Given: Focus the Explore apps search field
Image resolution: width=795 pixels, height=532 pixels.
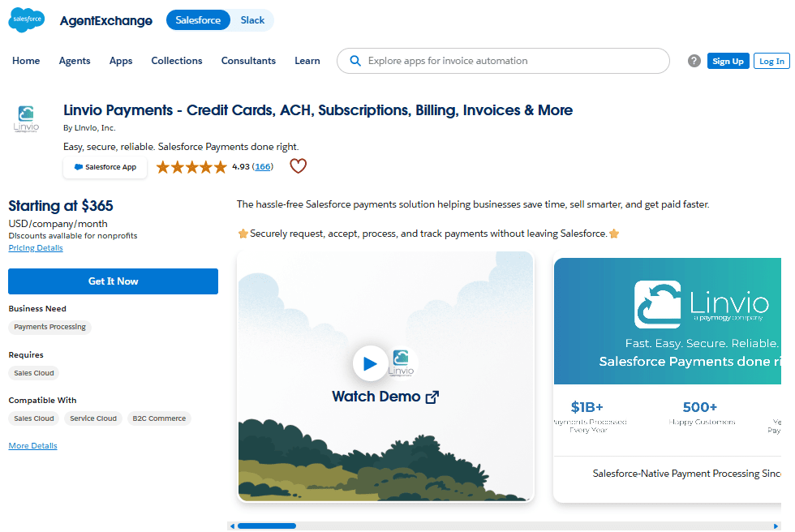Looking at the screenshot, I should coord(503,61).
